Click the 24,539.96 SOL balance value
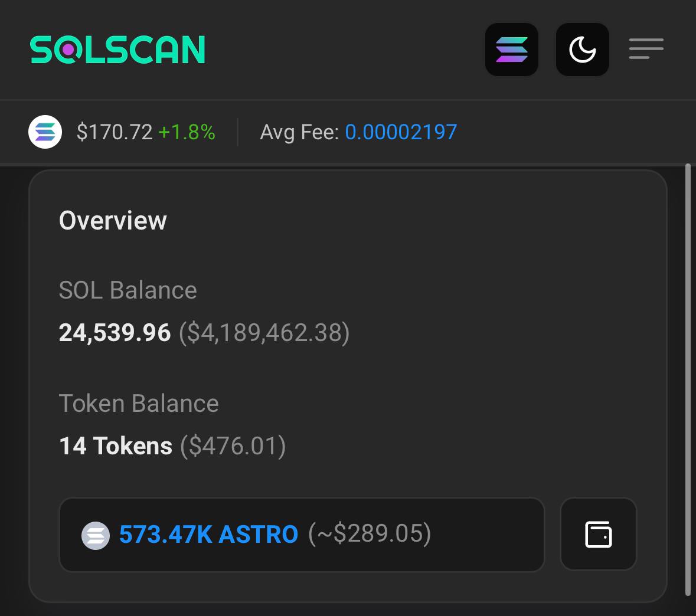Image resolution: width=696 pixels, height=616 pixels. coord(115,333)
